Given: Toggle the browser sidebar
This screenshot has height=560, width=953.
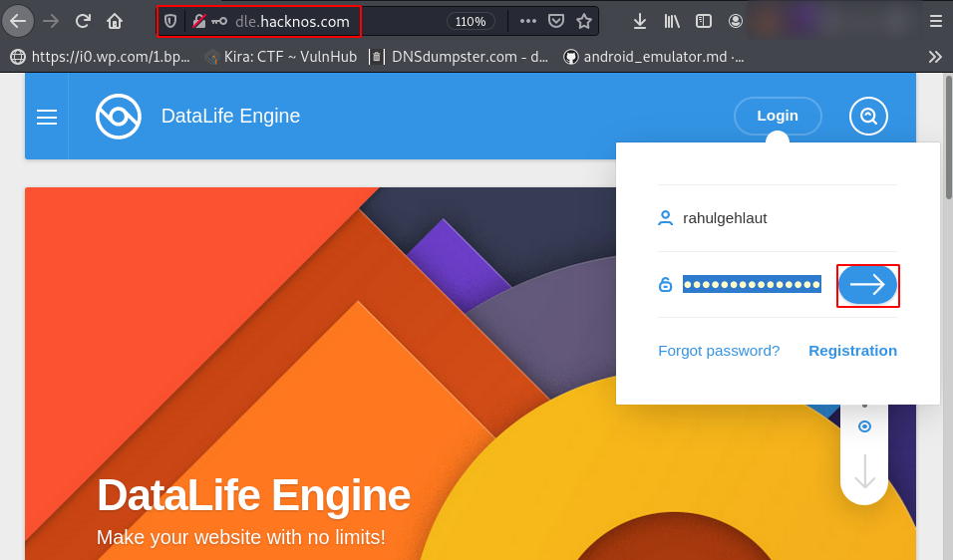Looking at the screenshot, I should pyautogui.click(x=703, y=21).
